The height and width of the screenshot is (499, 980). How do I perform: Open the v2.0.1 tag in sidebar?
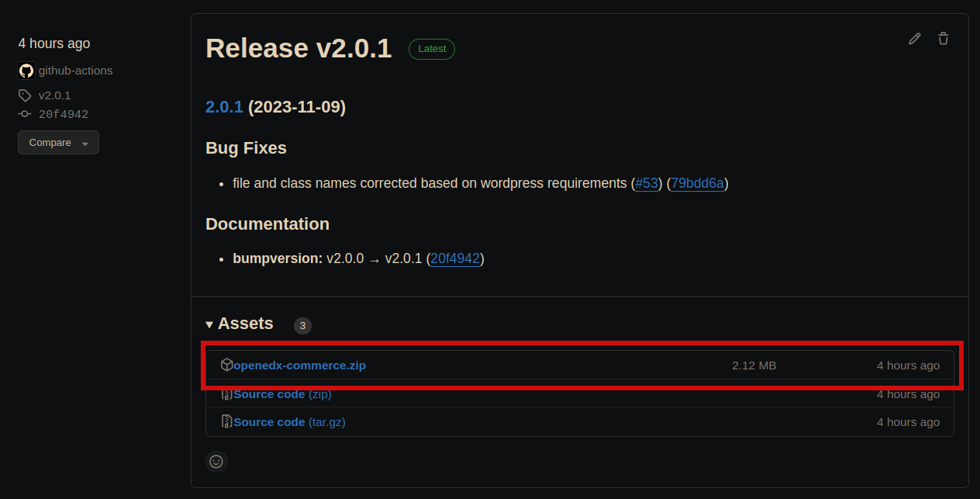(x=54, y=95)
